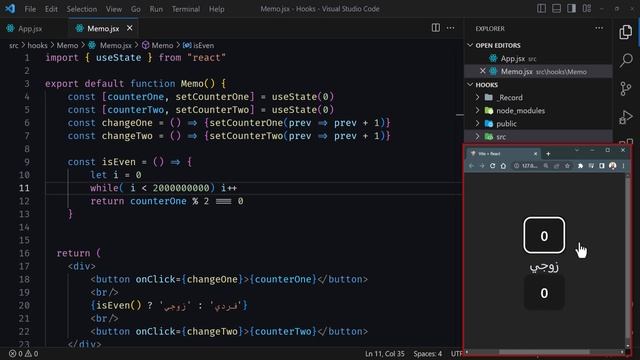Customize layout using the title bar icon
The width and height of the screenshot is (640, 360).
tap(587, 9)
